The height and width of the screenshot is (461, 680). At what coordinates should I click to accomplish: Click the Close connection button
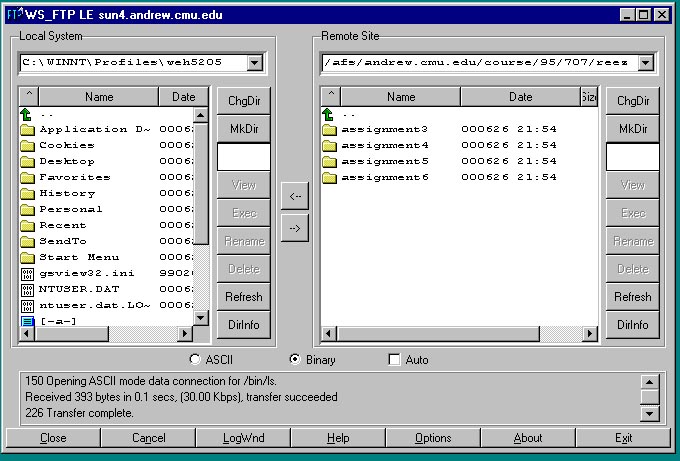pyautogui.click(x=53, y=438)
